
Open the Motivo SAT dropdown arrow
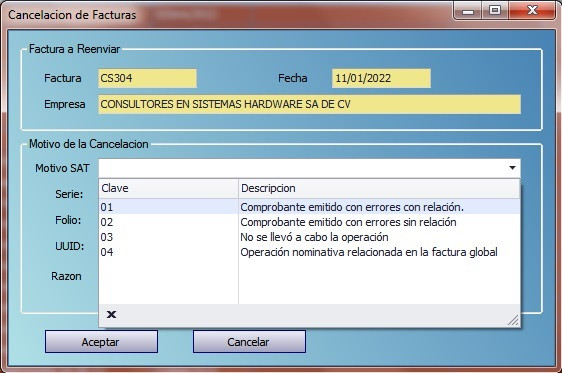[512, 168]
